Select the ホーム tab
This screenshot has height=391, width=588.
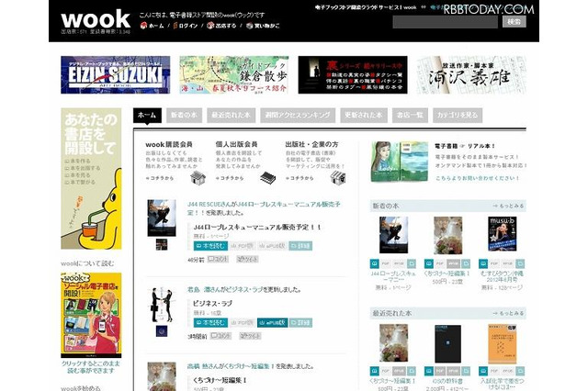click(147, 116)
